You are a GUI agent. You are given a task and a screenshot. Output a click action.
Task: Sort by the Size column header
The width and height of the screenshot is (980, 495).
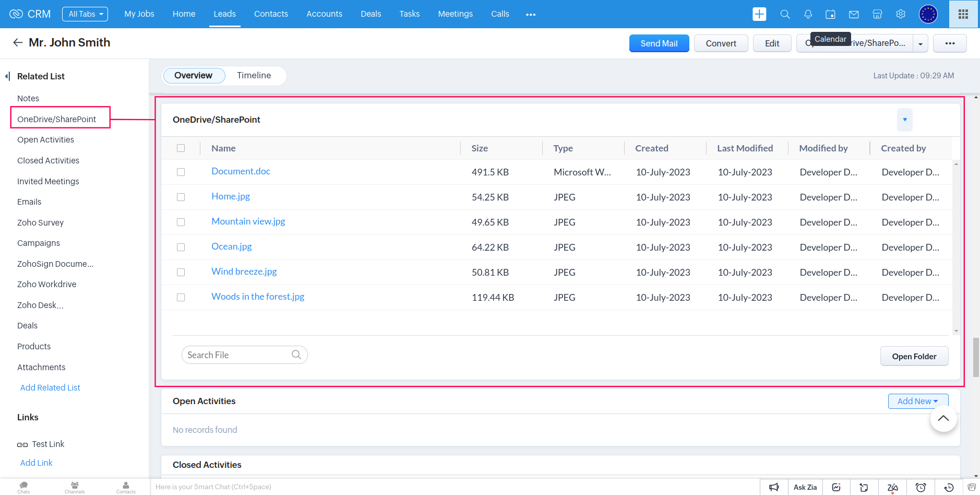coord(480,148)
